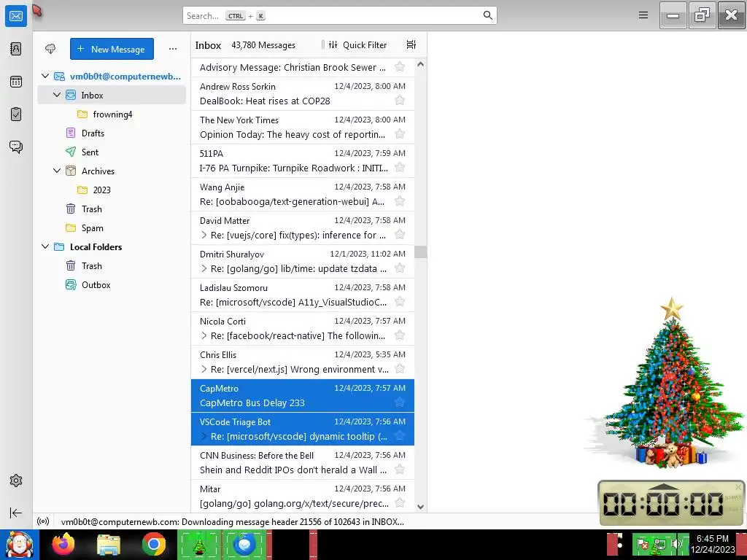Image resolution: width=747 pixels, height=560 pixels.
Task: Expand the microsoft/vscode dynamic tooltip thread
Action: click(204, 436)
